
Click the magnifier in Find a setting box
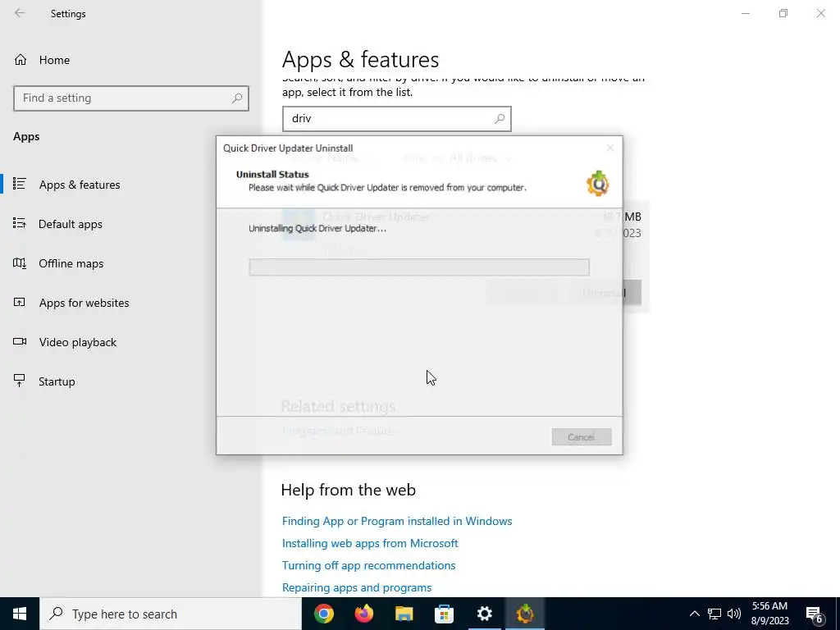[x=237, y=98]
